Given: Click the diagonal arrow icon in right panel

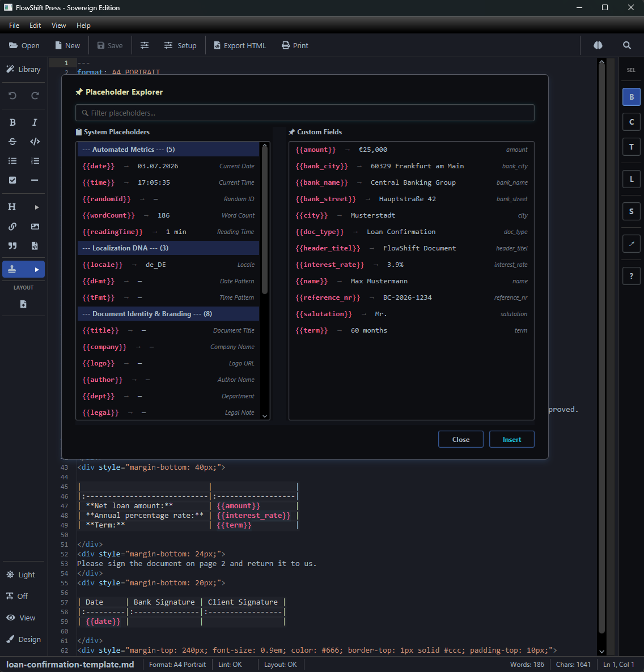Looking at the screenshot, I should pyautogui.click(x=631, y=244).
